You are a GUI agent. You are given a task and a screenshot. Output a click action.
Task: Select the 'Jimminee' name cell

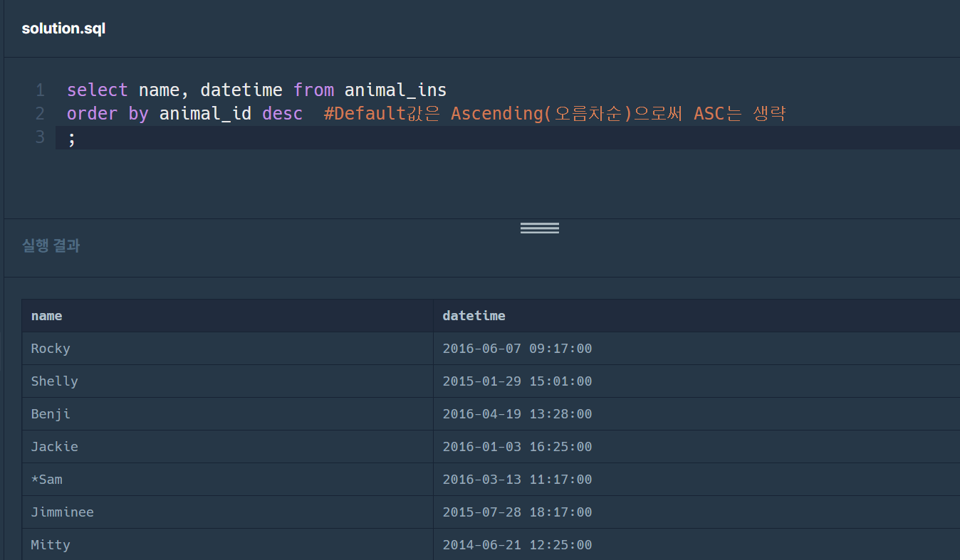point(227,512)
